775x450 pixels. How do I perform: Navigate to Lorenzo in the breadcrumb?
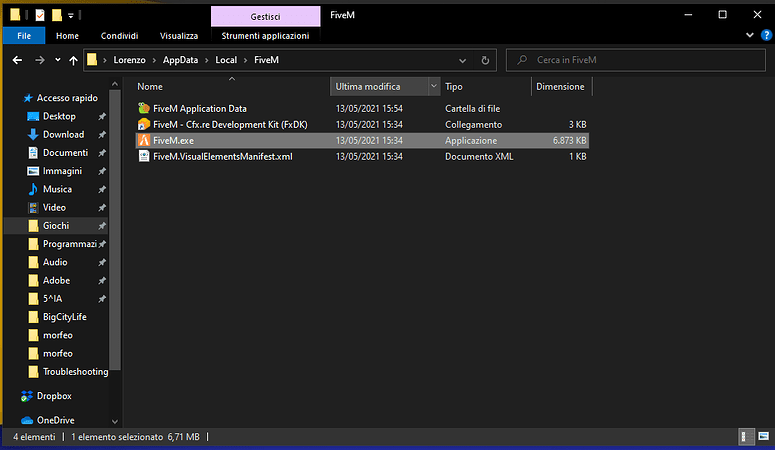129,60
